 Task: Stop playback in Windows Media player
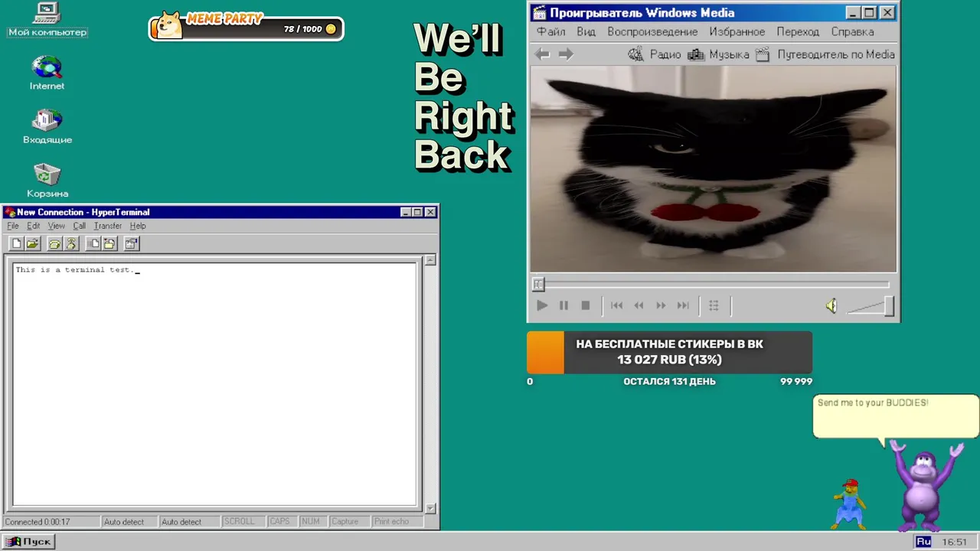tap(586, 305)
